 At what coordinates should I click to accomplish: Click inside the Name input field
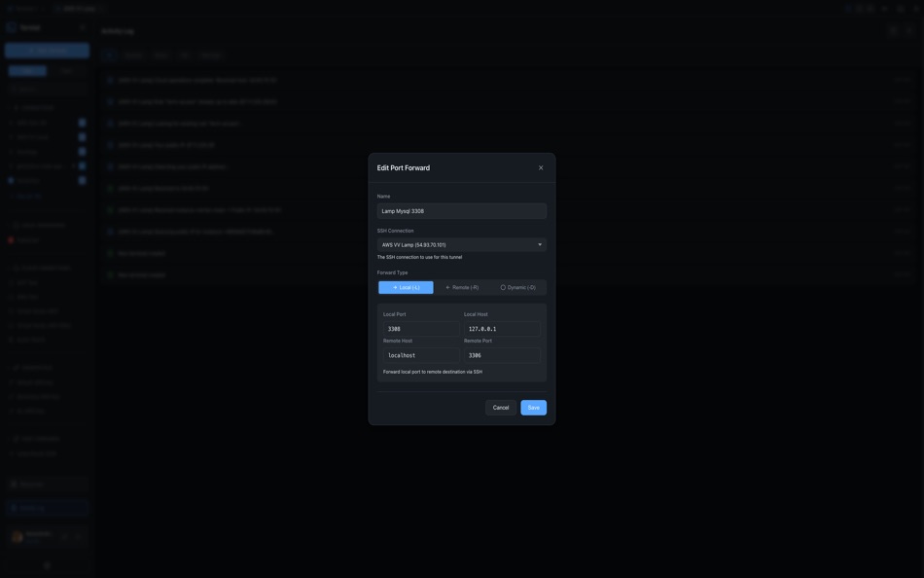462,208
